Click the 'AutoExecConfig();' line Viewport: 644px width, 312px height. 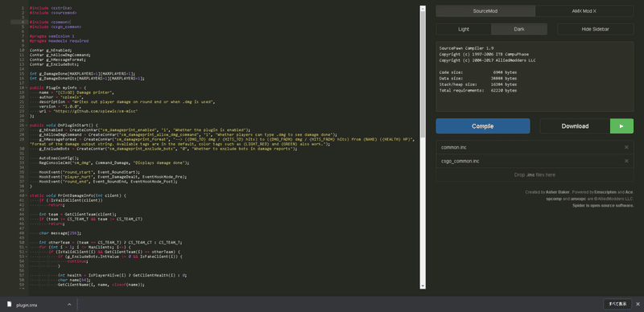coord(58,158)
